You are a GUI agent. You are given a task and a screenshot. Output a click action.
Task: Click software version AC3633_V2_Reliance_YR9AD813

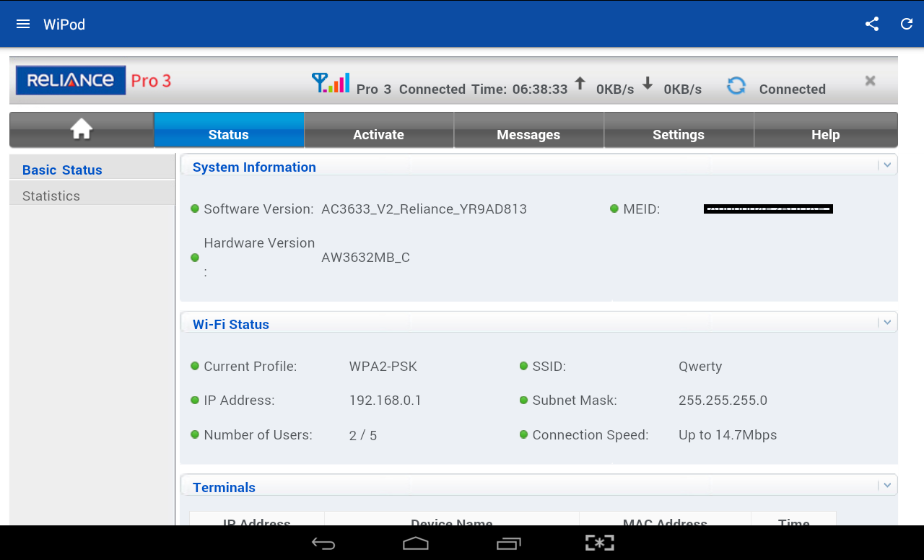point(424,209)
